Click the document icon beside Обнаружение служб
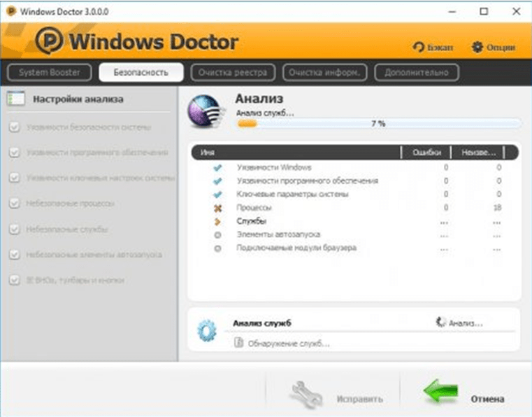The image size is (532, 417). [238, 343]
